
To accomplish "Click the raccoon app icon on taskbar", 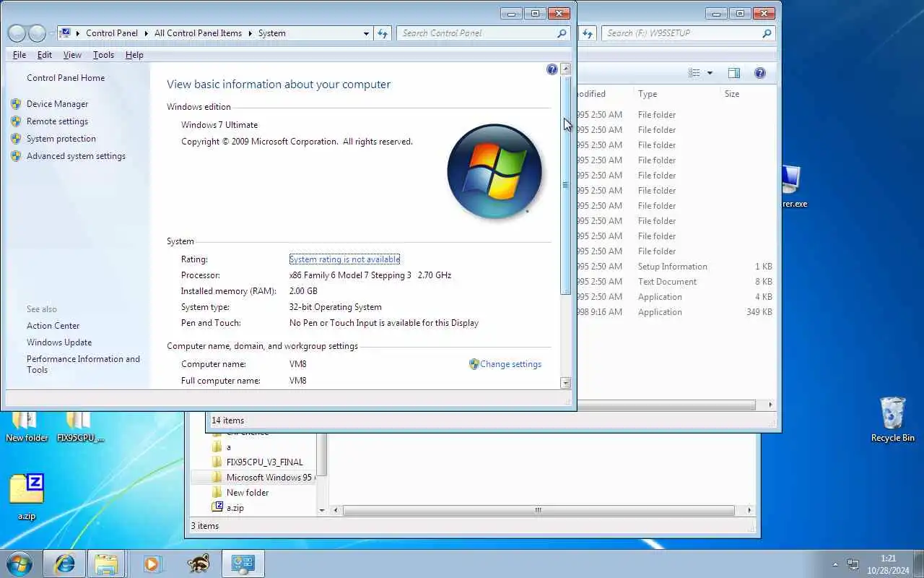I will click(198, 564).
